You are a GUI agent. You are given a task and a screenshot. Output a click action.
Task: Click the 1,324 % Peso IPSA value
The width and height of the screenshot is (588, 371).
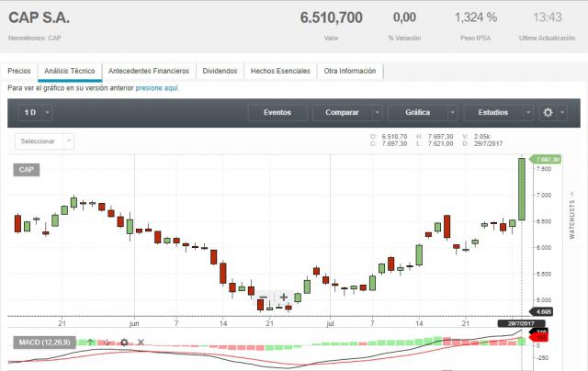pyautogui.click(x=476, y=17)
